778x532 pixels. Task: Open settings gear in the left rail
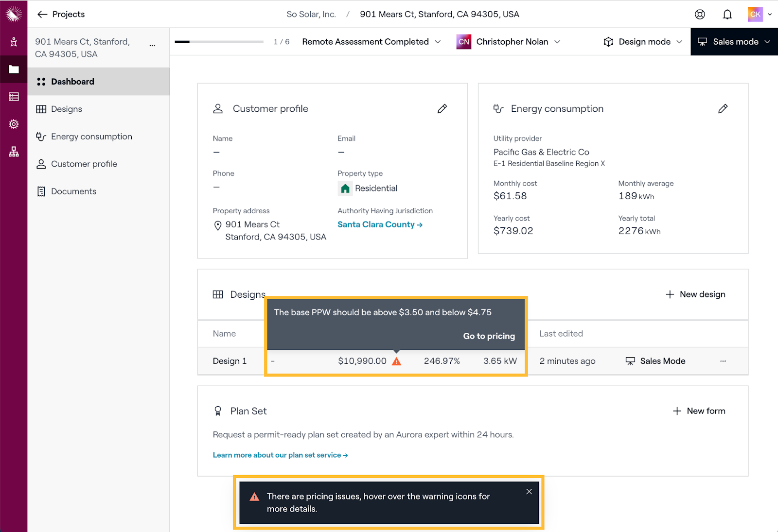point(14,124)
